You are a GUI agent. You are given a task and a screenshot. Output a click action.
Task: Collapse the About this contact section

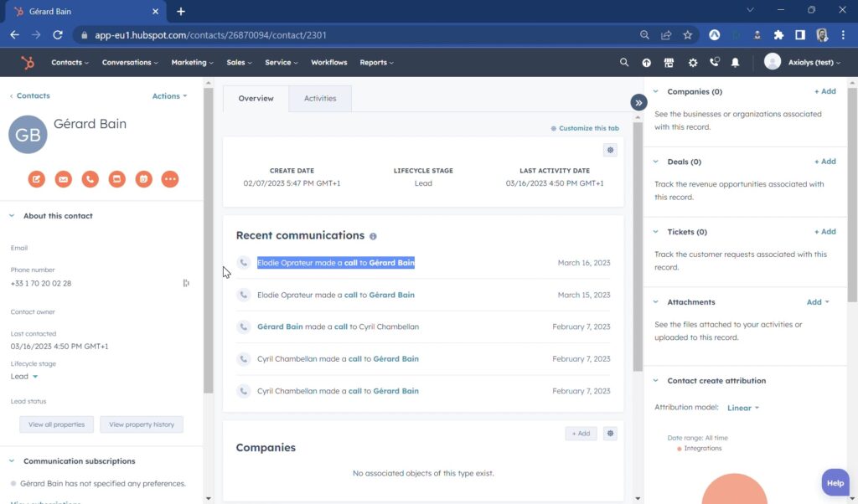(x=12, y=216)
